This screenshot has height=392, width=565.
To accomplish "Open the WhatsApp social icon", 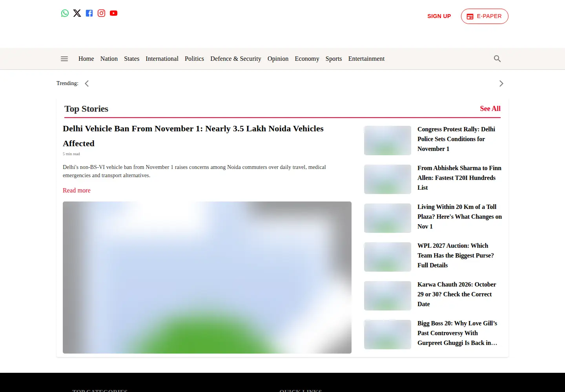I will (x=65, y=13).
